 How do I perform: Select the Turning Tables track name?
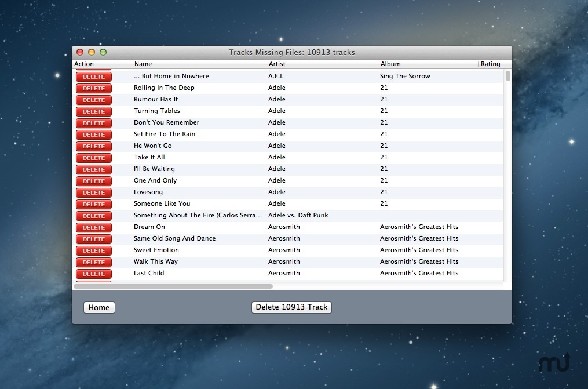pos(156,111)
